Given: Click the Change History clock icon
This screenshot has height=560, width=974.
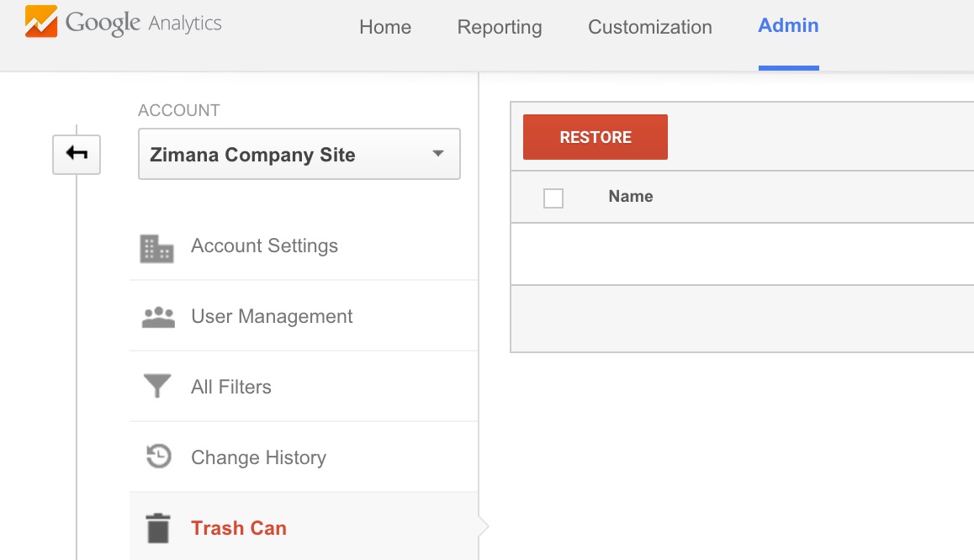Looking at the screenshot, I should (x=158, y=457).
